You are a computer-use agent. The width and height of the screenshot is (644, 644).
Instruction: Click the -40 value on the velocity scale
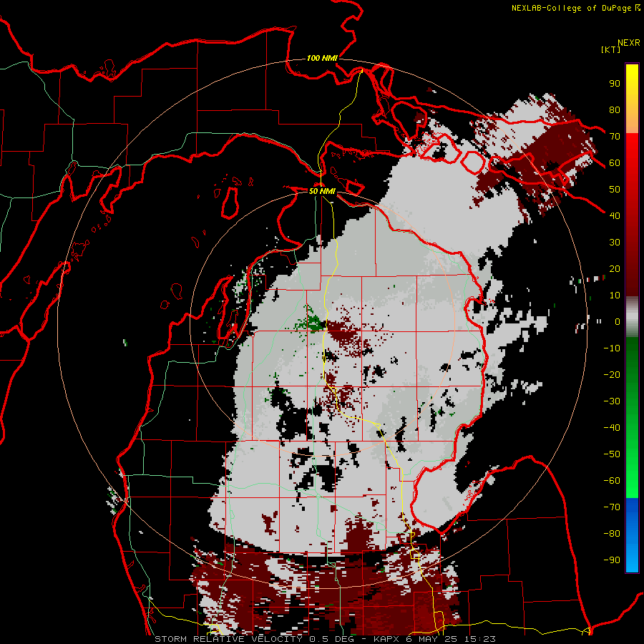[x=612, y=428]
